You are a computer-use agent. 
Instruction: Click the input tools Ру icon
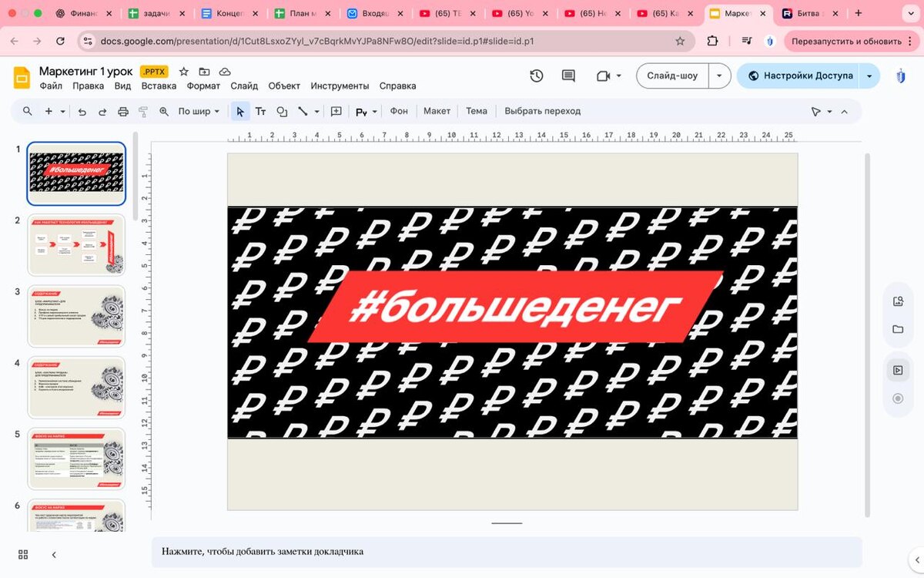[x=361, y=112]
